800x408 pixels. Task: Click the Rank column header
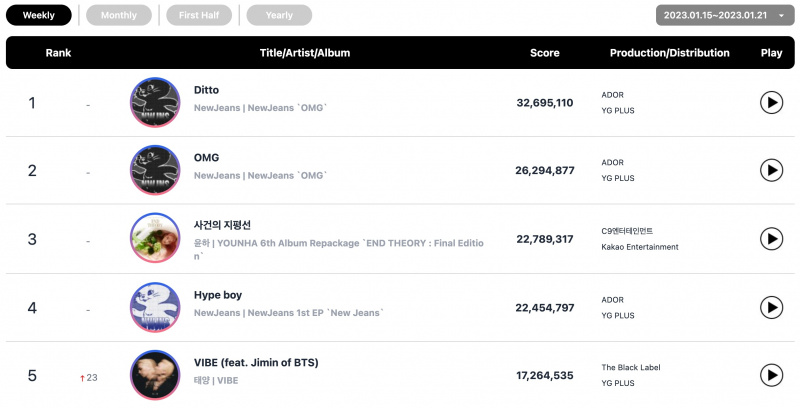point(58,53)
